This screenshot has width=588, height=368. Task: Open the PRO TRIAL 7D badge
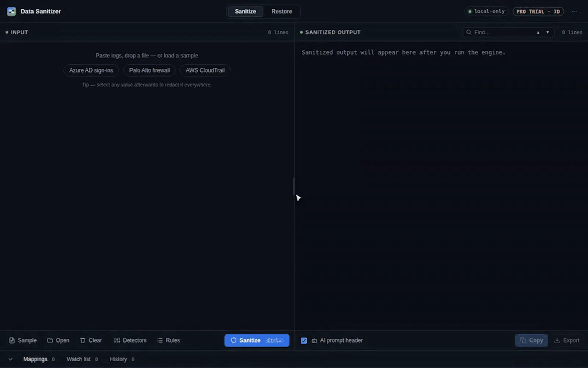pyautogui.click(x=538, y=11)
